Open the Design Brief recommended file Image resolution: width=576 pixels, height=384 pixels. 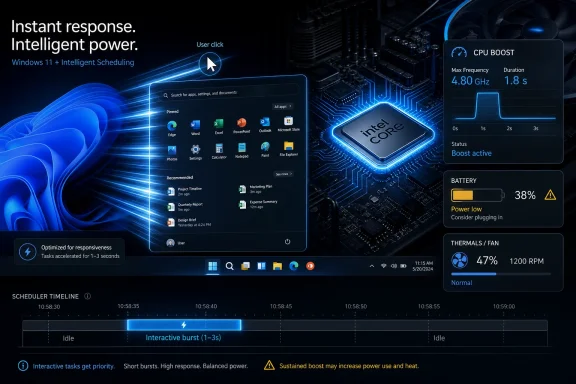(x=189, y=222)
